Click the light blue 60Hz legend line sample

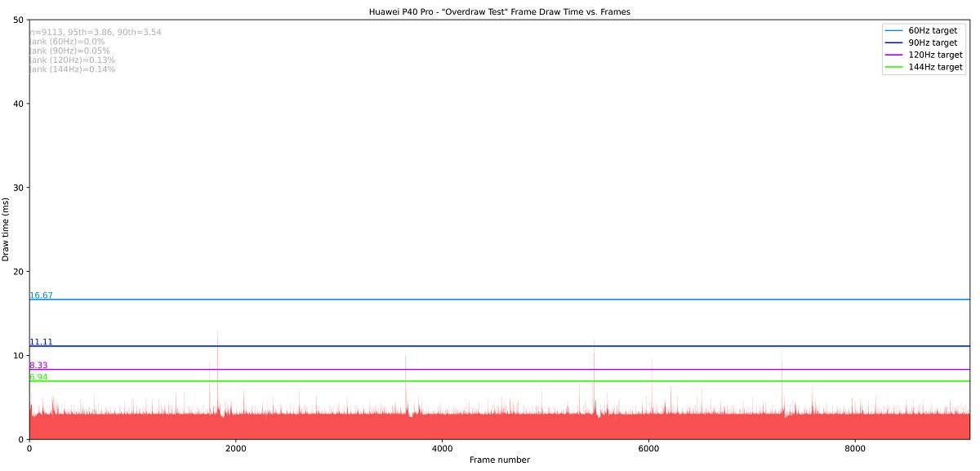(894, 30)
